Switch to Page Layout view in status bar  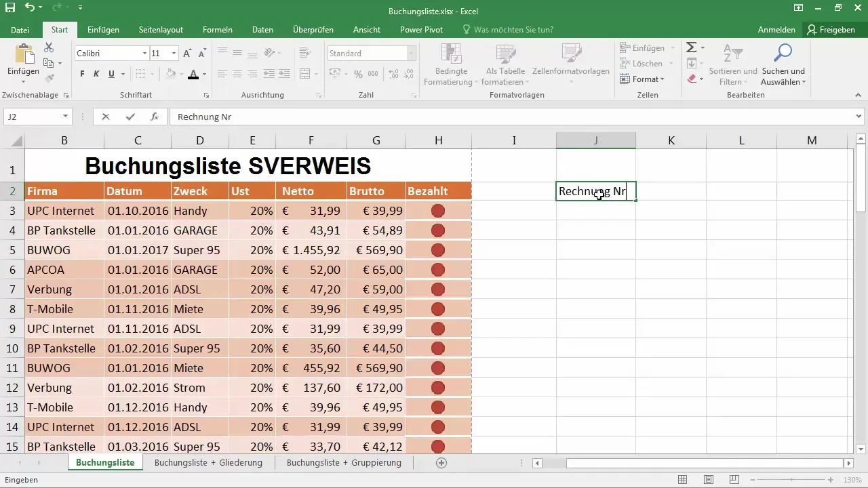pyautogui.click(x=708, y=480)
